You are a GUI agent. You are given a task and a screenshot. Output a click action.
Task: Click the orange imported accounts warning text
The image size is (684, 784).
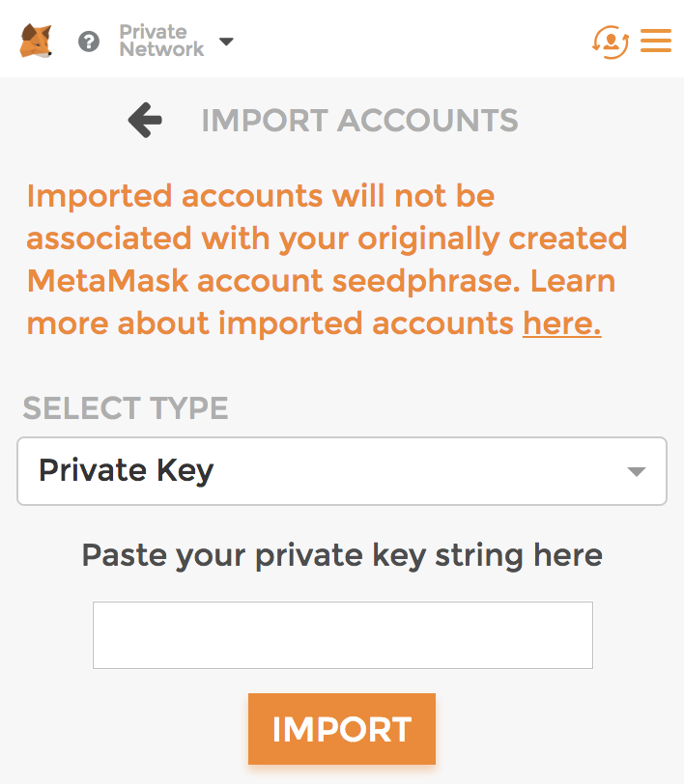coord(327,260)
